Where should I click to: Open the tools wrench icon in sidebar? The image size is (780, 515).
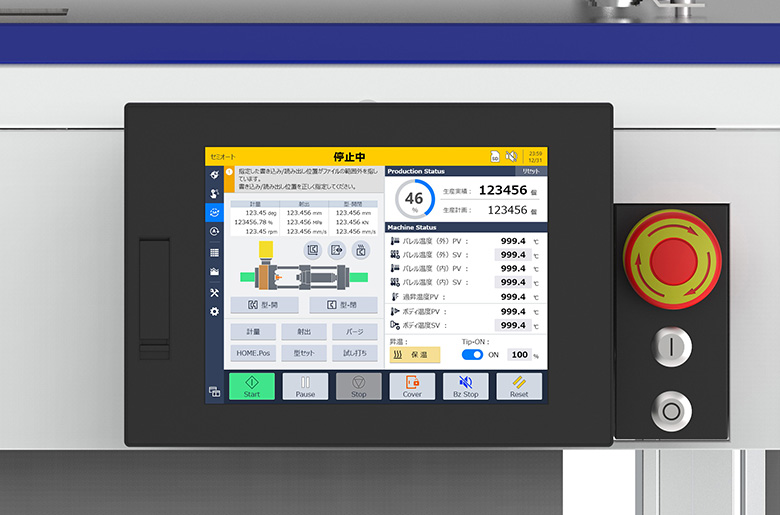point(214,292)
